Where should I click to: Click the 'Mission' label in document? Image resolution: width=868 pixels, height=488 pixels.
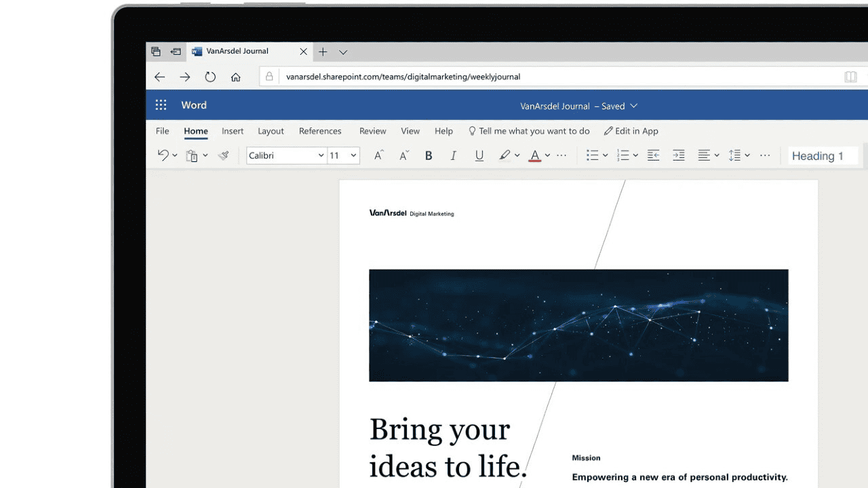point(586,458)
